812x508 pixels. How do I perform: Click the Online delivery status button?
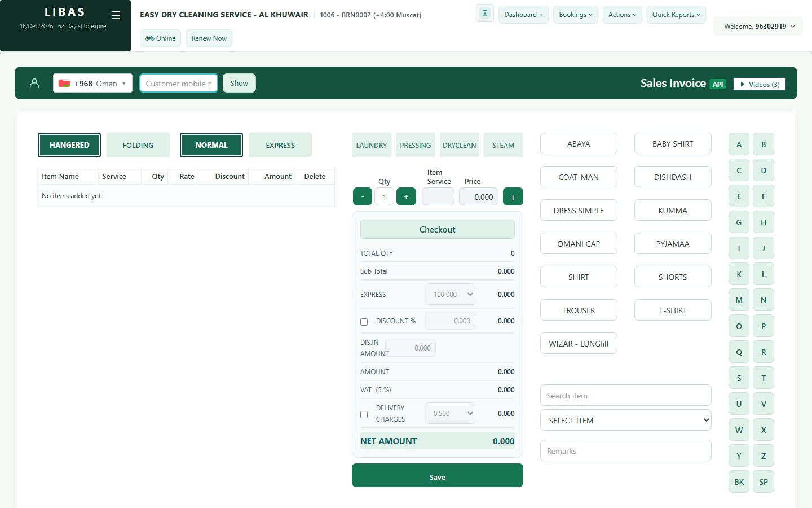[161, 38]
